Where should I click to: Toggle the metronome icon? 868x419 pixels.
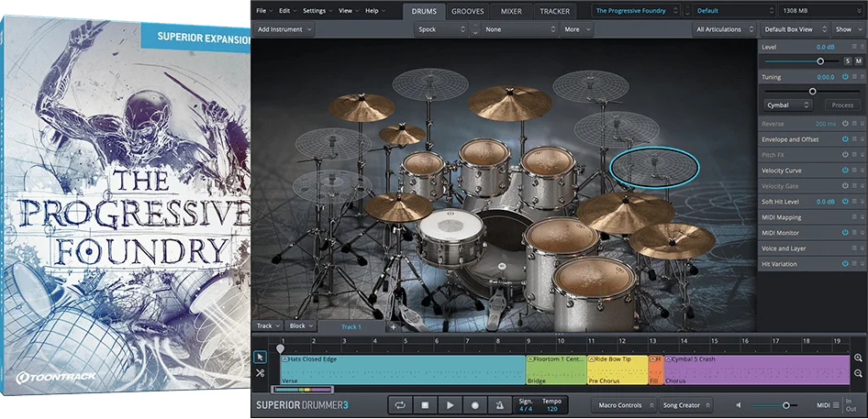pos(500,405)
